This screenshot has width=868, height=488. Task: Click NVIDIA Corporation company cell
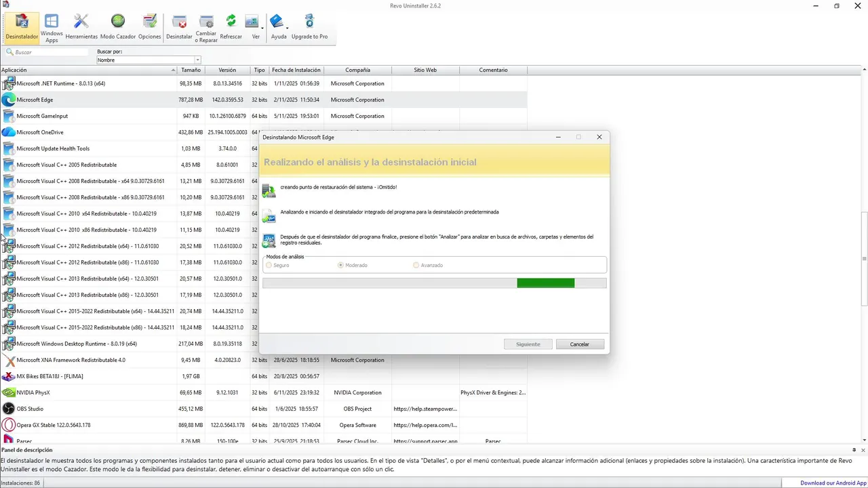tap(357, 392)
